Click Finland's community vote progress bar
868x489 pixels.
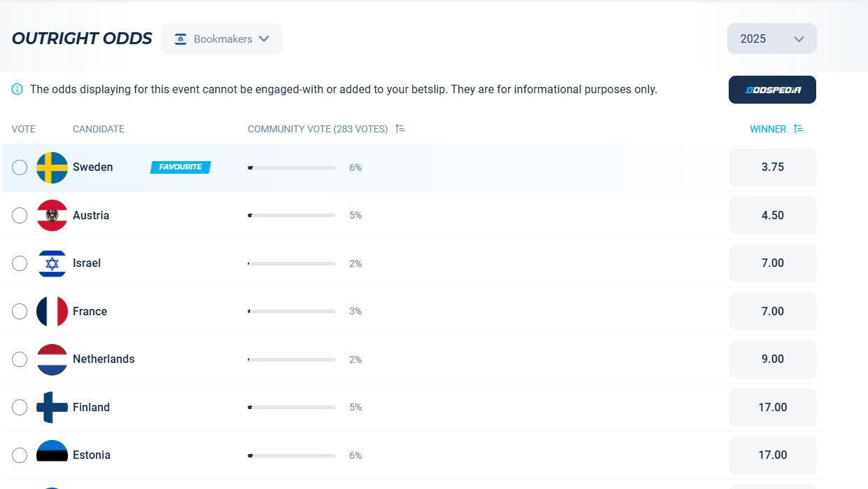pyautogui.click(x=291, y=407)
